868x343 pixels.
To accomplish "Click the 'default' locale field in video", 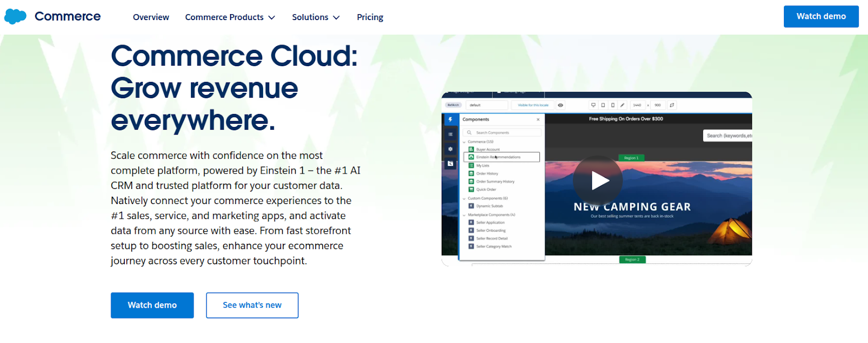I will pyautogui.click(x=487, y=105).
